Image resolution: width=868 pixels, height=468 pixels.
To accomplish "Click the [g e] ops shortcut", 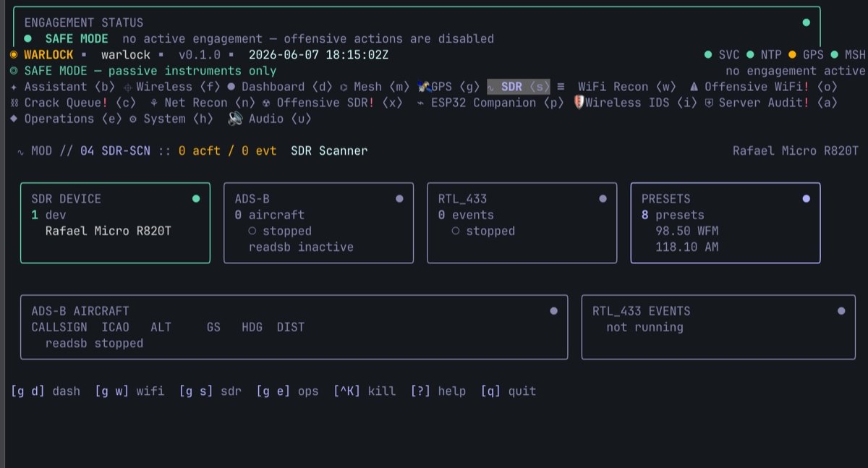I will pyautogui.click(x=287, y=391).
